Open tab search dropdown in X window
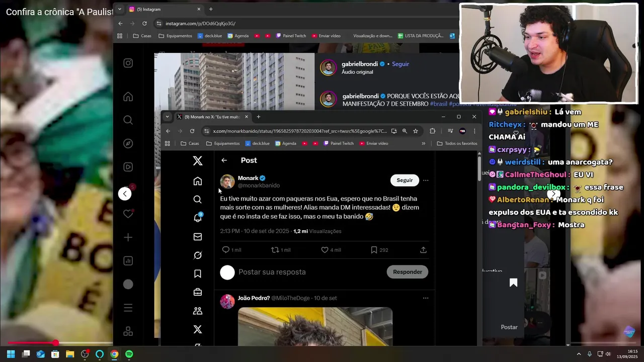Screen dimensions: 644x362 tap(167, 117)
